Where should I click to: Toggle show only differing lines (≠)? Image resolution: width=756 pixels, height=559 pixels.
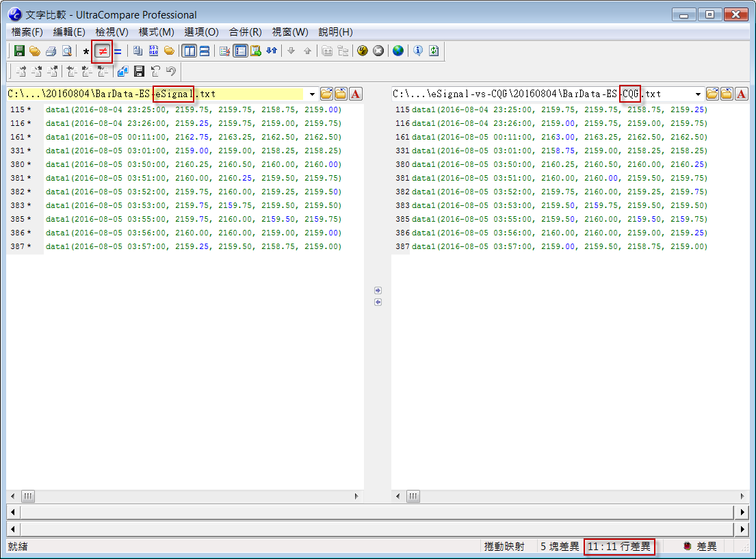102,51
